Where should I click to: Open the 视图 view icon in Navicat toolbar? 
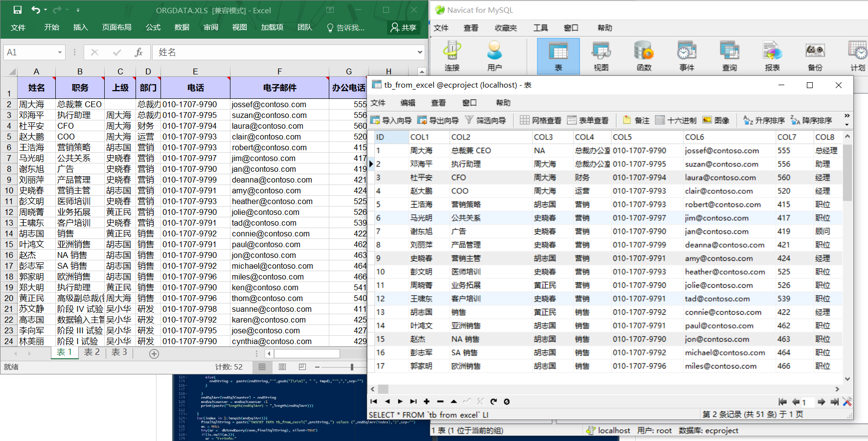tap(601, 56)
